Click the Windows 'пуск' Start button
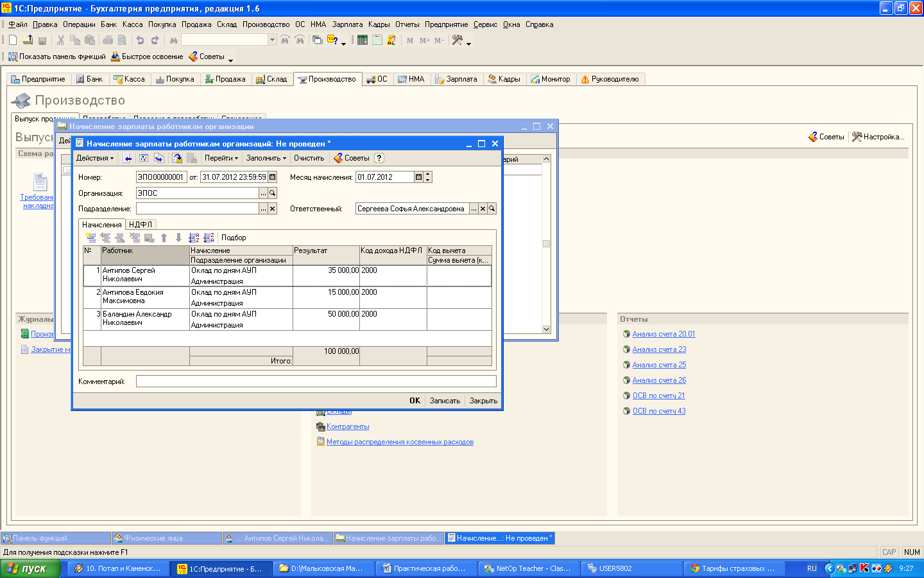The image size is (924, 578). [30, 568]
